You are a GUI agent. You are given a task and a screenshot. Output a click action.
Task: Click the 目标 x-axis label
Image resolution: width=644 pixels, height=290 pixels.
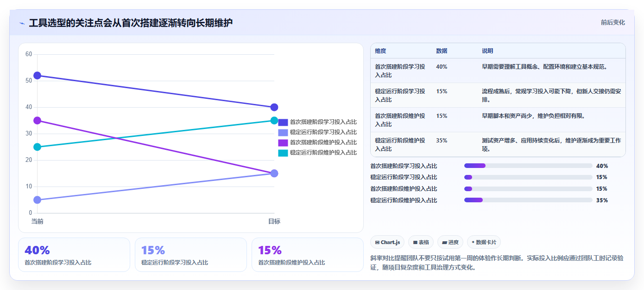[x=274, y=222]
